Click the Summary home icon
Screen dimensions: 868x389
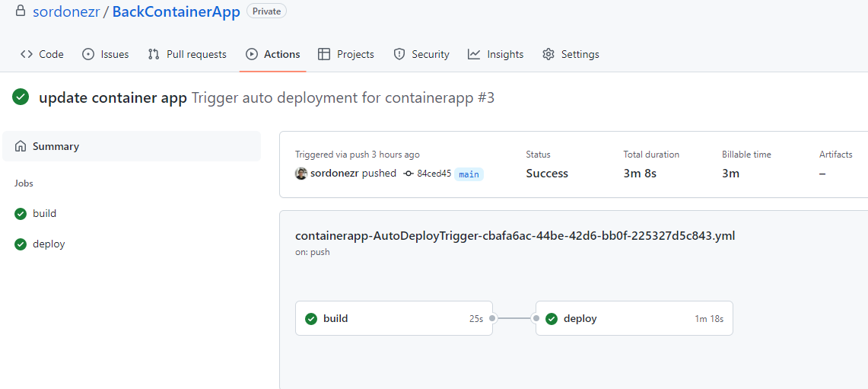(21, 146)
